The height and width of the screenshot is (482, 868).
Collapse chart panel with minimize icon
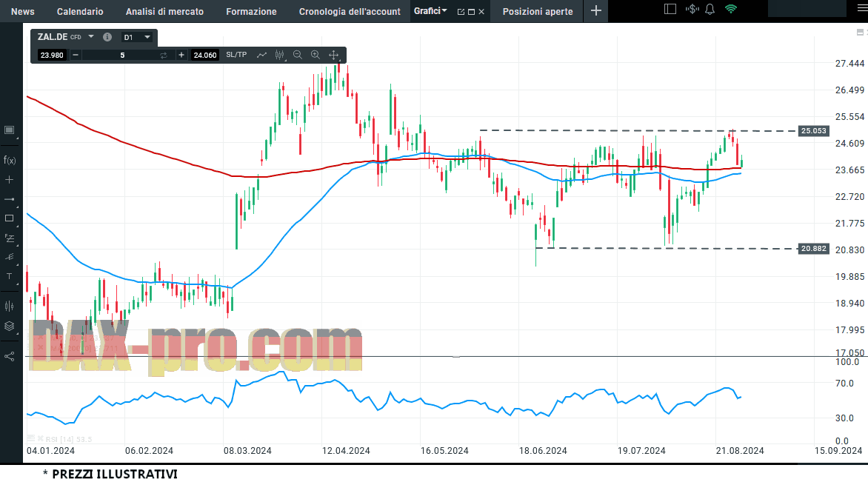click(x=860, y=32)
